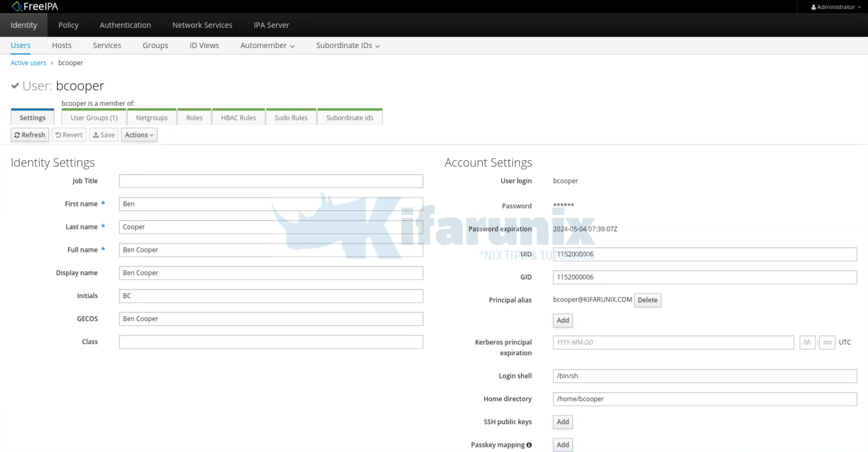This screenshot has width=868, height=452.
Task: Switch to the Netgroups tab
Action: (x=151, y=117)
